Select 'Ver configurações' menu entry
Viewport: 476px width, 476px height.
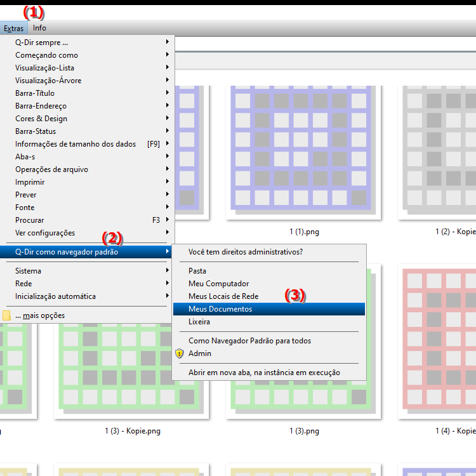tap(88, 233)
